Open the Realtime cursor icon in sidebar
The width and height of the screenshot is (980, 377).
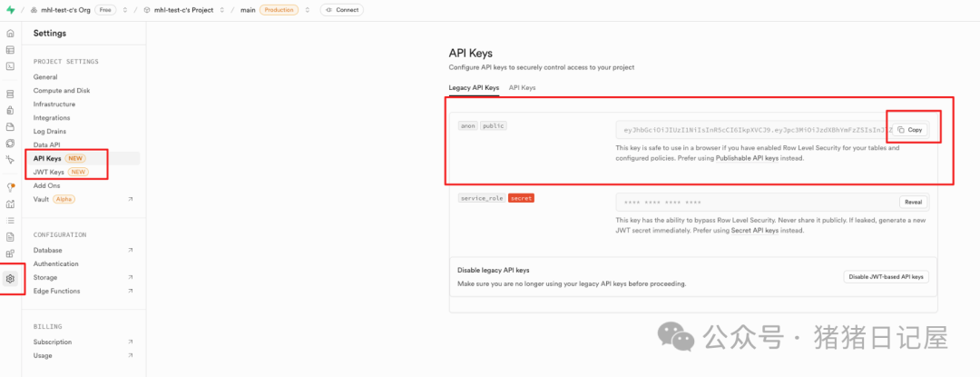pos(10,159)
